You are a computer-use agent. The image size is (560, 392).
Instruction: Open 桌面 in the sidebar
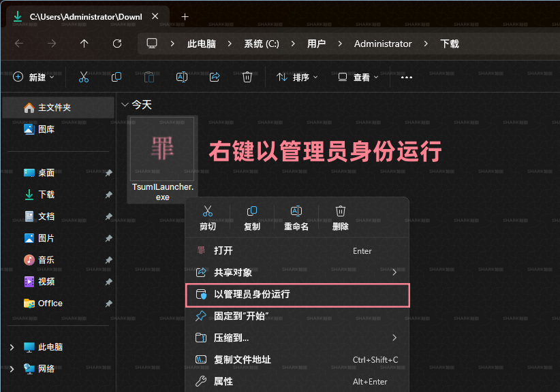click(58, 173)
